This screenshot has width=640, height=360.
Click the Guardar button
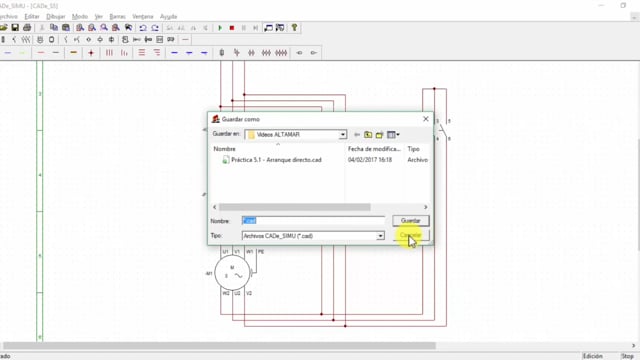pyautogui.click(x=411, y=221)
